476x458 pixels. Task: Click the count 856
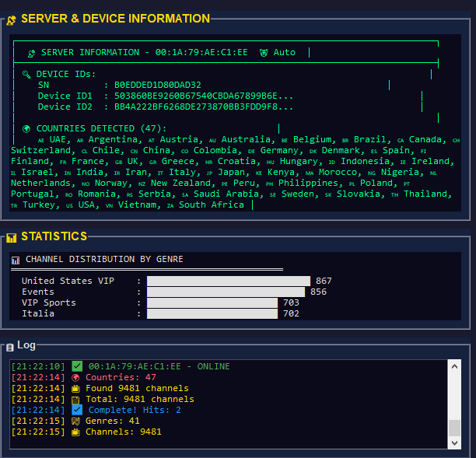point(318,292)
